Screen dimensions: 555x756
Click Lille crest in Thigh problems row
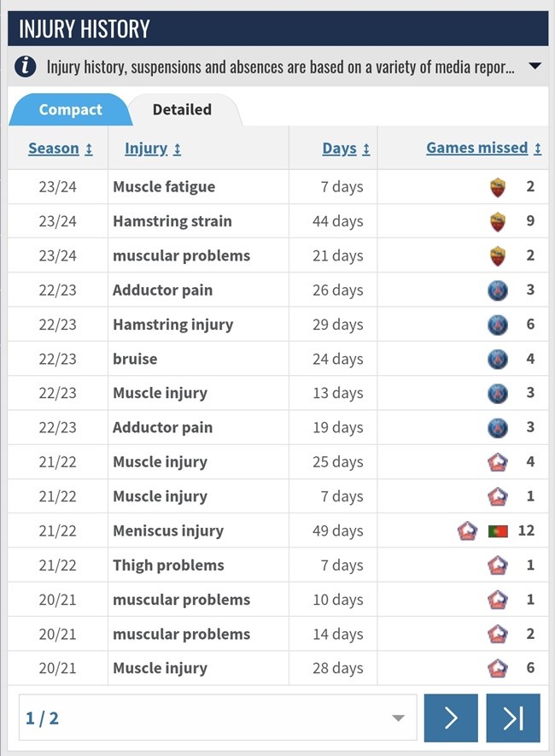click(498, 566)
